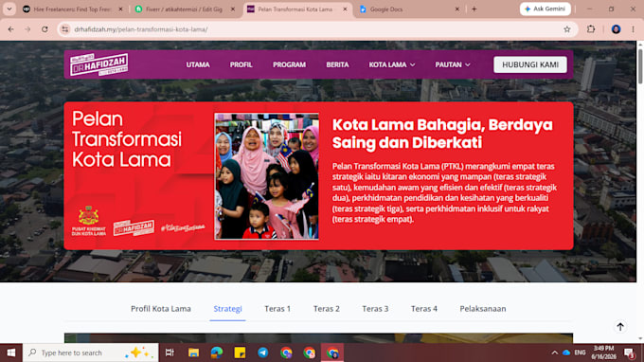Image resolution: width=644 pixels, height=362 pixels.
Task: Click the Dr Hafidzah logo in the navbar
Action: tap(98, 64)
